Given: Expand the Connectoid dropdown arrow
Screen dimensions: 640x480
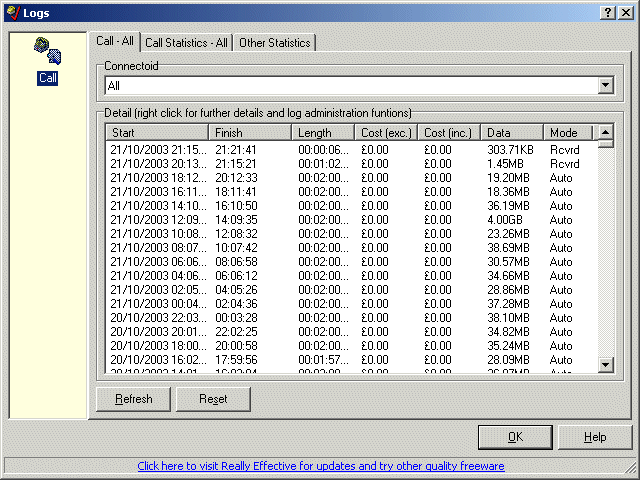Looking at the screenshot, I should point(605,85).
